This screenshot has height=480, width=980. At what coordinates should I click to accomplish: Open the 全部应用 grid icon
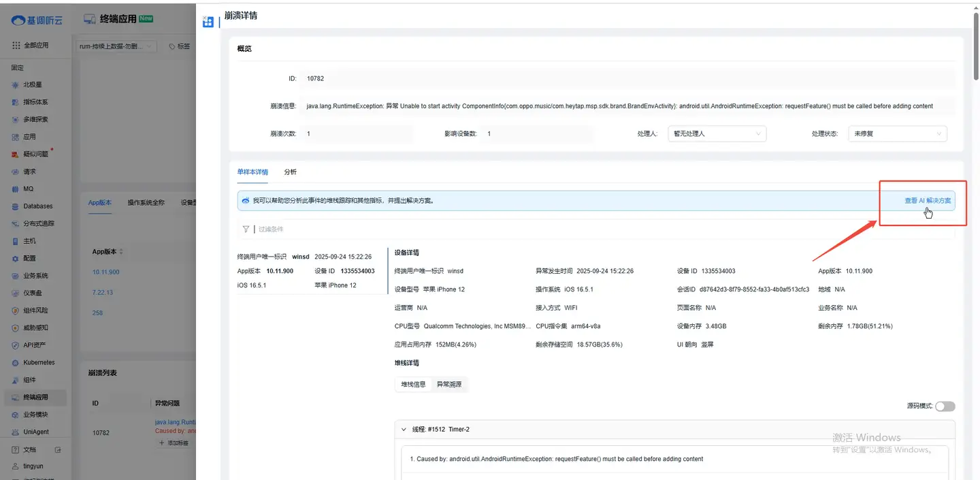point(16,46)
